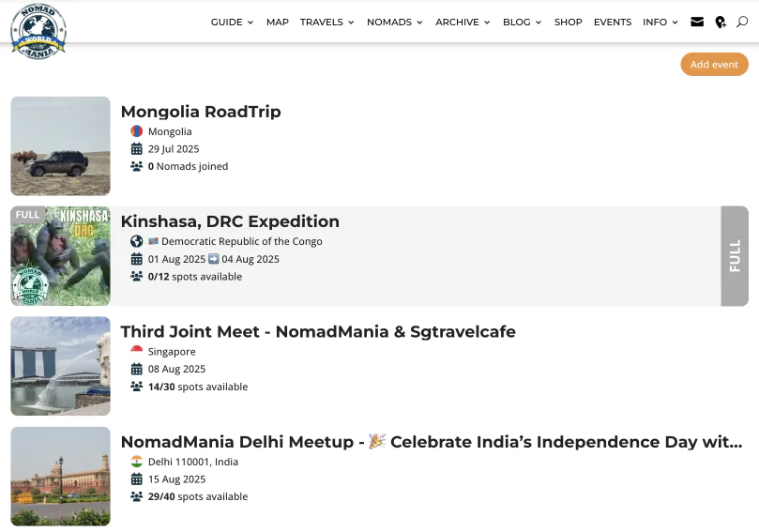Click people icon next to 14/30 spots
The image size is (759, 532).
(137, 387)
